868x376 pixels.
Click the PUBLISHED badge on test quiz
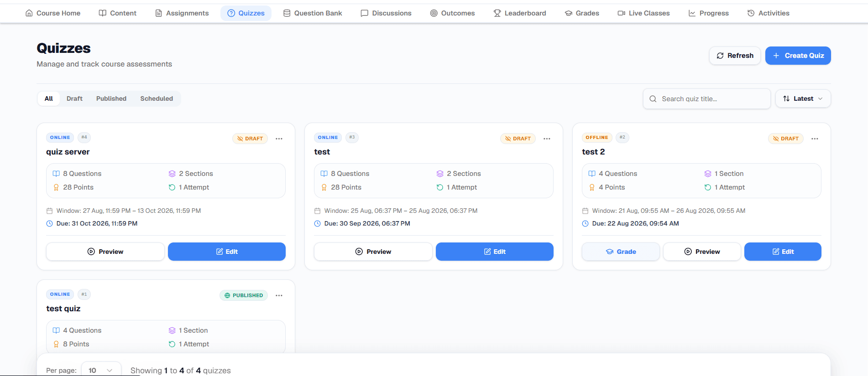[x=244, y=295]
